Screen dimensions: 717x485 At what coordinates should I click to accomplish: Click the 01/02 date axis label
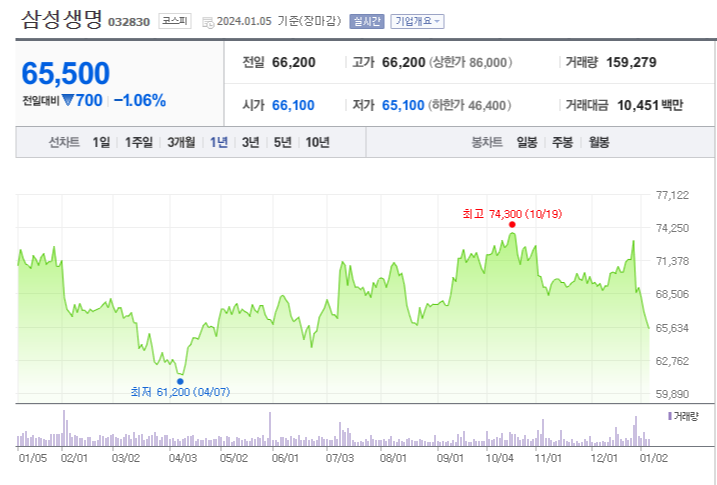(654, 458)
